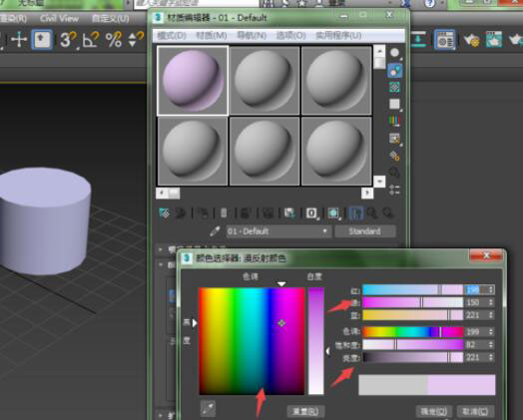This screenshot has height=420, width=523.
Task: Click the Sample UV Tiling icon
Action: tap(395, 105)
